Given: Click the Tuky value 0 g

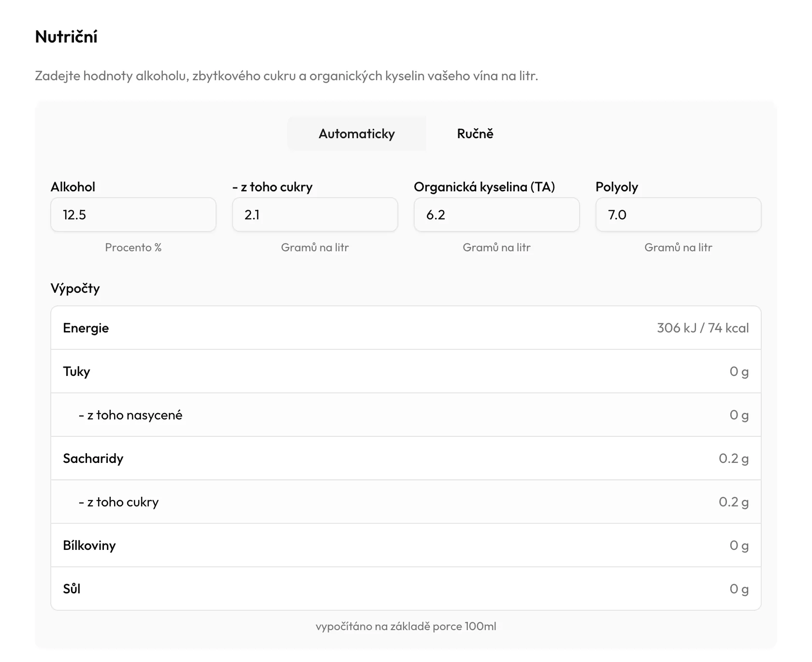Looking at the screenshot, I should (x=739, y=372).
